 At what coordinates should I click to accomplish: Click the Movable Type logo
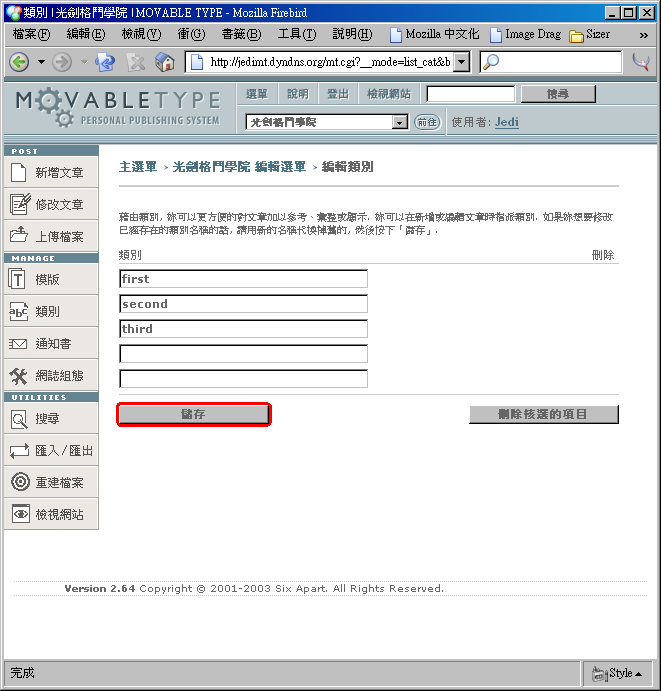118,107
